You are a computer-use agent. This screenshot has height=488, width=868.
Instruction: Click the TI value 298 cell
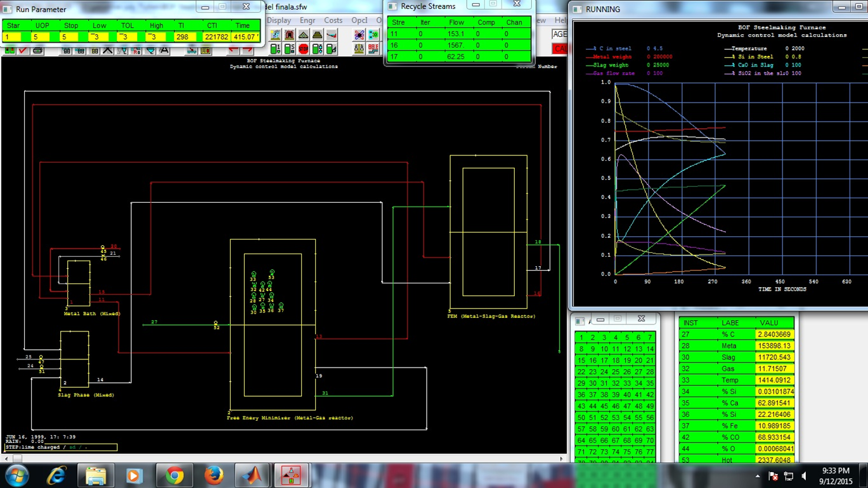(186, 37)
